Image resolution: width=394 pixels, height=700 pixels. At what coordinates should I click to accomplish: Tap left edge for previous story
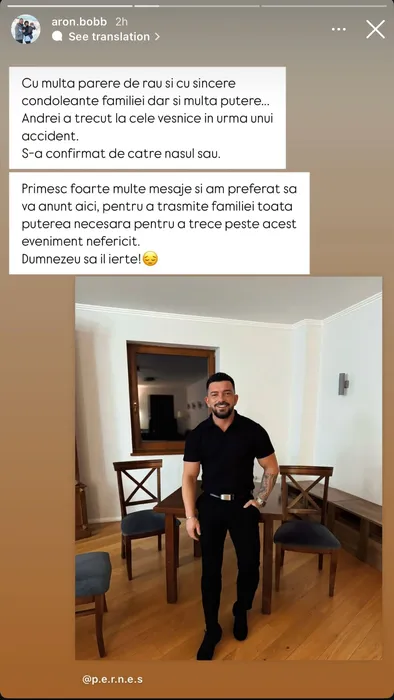click(x=18, y=357)
